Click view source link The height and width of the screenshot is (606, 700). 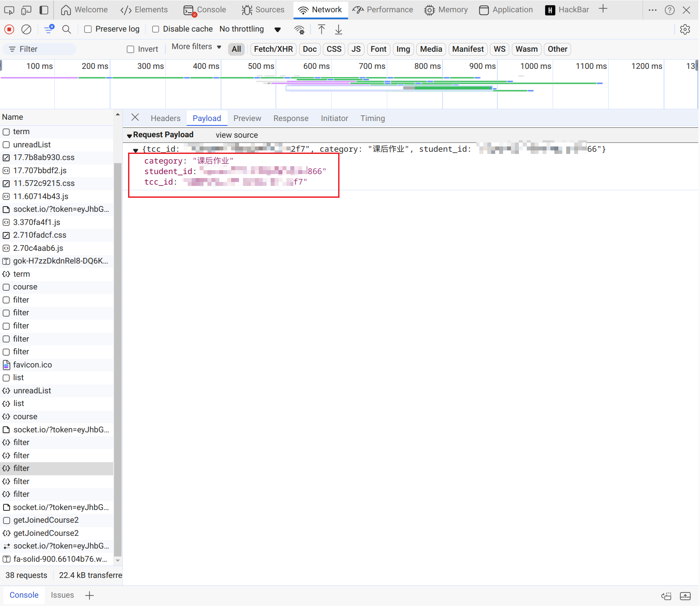237,135
